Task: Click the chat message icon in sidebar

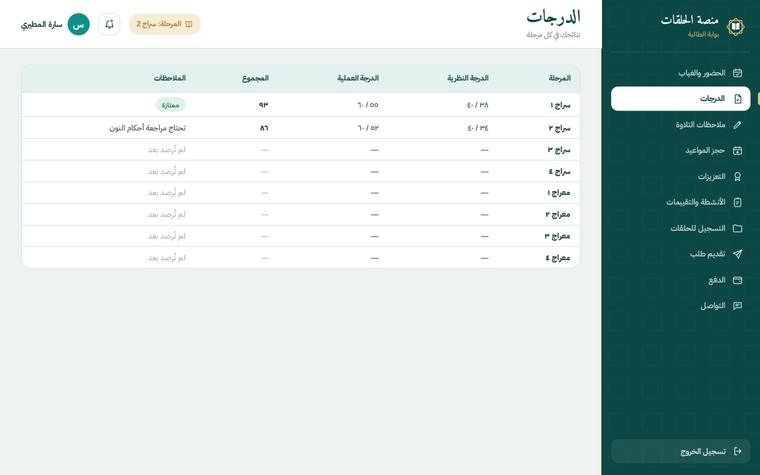Action: 737,306
